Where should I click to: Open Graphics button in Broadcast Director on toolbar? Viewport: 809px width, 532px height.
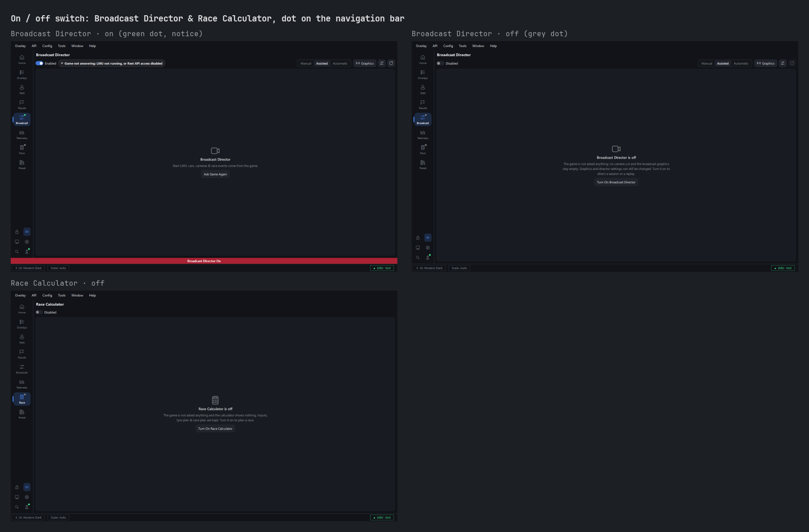[365, 63]
